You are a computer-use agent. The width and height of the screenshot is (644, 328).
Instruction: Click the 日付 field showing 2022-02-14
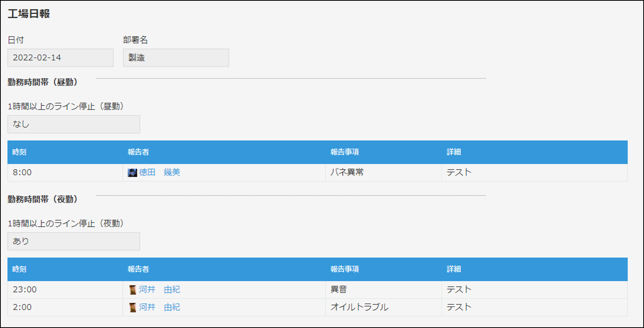(x=61, y=58)
